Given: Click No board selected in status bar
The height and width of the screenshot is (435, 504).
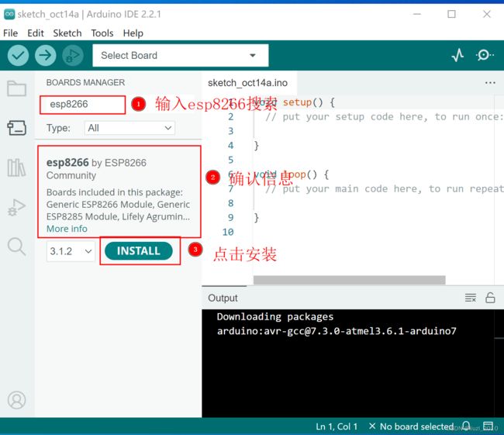Looking at the screenshot, I should [x=412, y=426].
